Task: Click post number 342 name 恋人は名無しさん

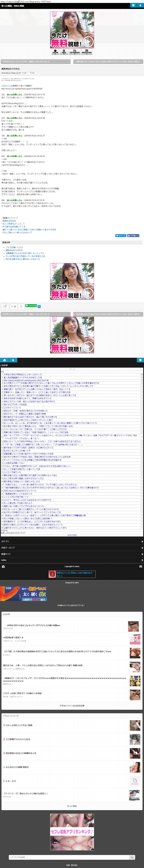Action: point(15,95)
